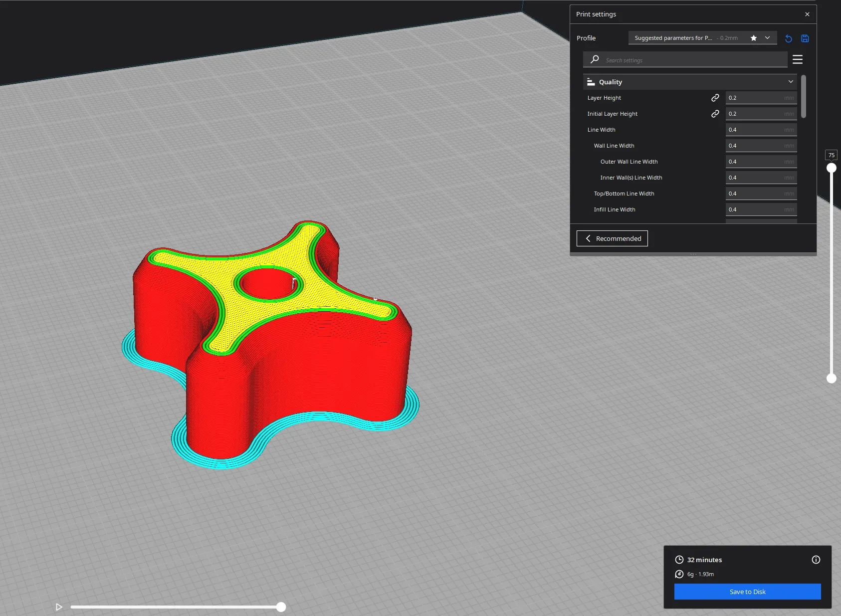Open the print info details icon

tap(816, 560)
